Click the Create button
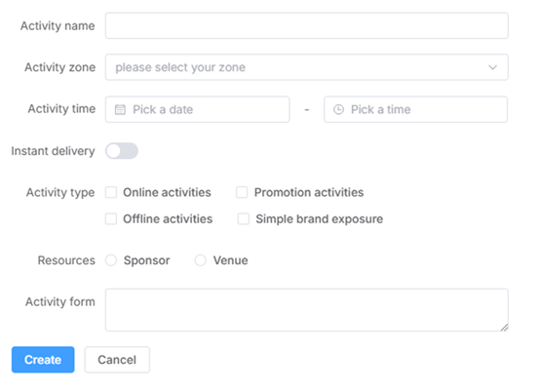The image size is (540, 392). [43, 360]
